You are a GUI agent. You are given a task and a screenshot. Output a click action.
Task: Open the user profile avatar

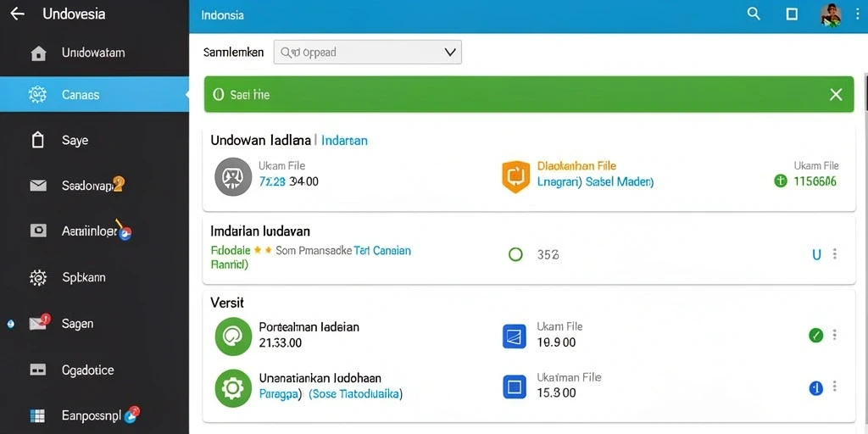[x=831, y=14]
